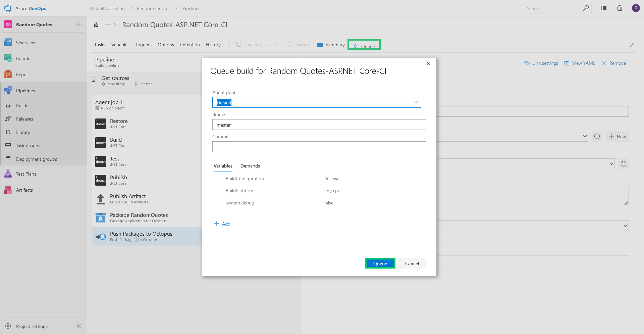The image size is (644, 334).
Task: Open DefaultCollection breadcrumb
Action: tap(107, 8)
